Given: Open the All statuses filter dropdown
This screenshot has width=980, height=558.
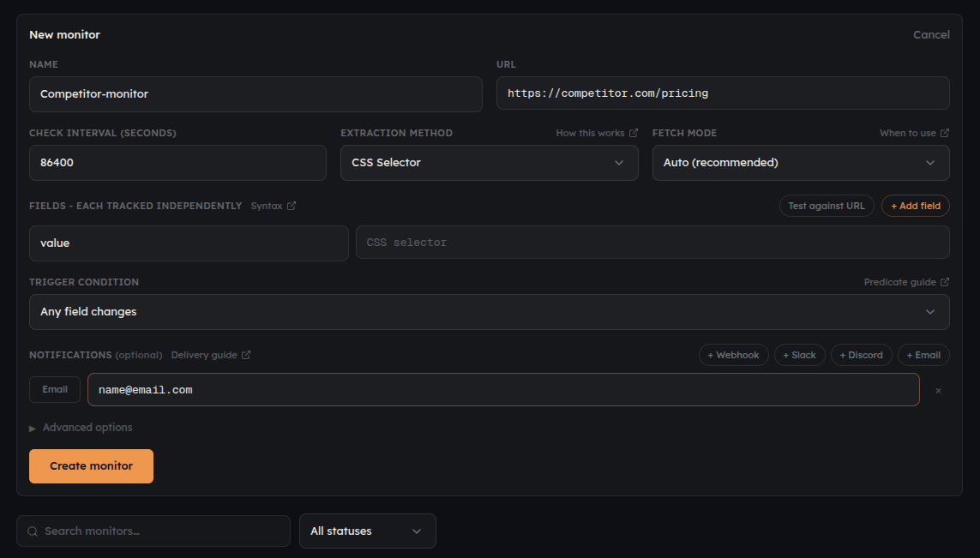Looking at the screenshot, I should pyautogui.click(x=368, y=531).
